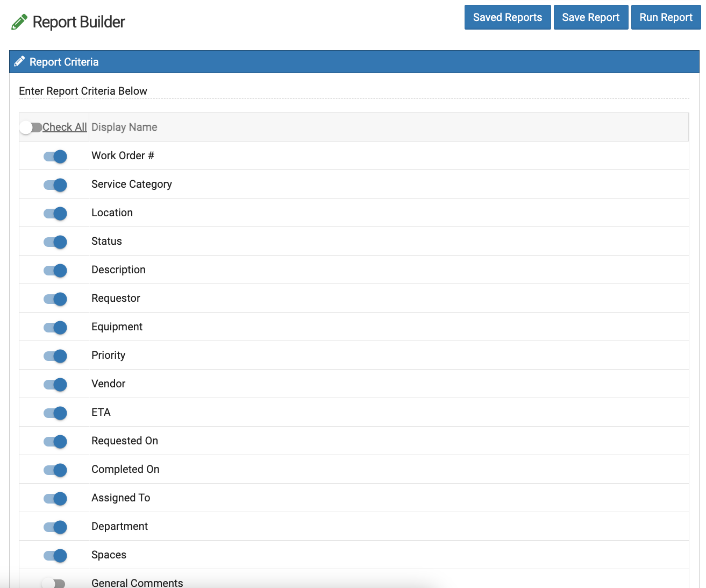Viewport: 706px width, 588px height.
Task: Click the Requestor row text
Action: [116, 298]
